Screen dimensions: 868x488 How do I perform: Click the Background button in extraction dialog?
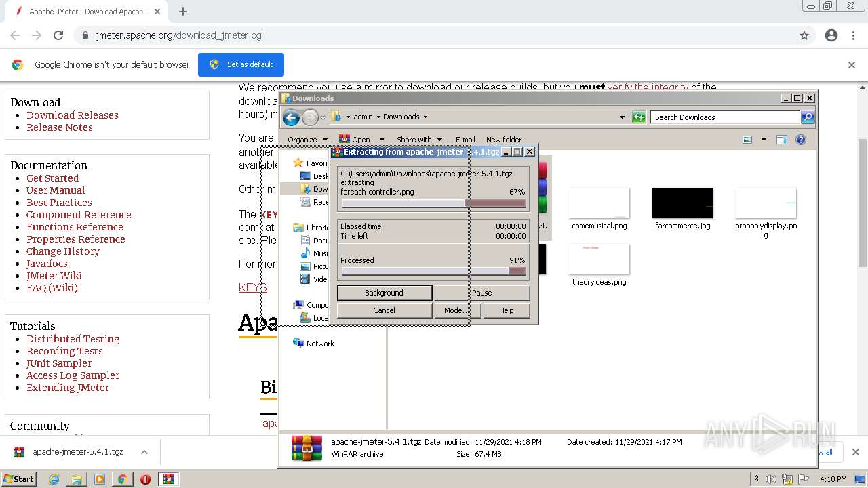384,293
